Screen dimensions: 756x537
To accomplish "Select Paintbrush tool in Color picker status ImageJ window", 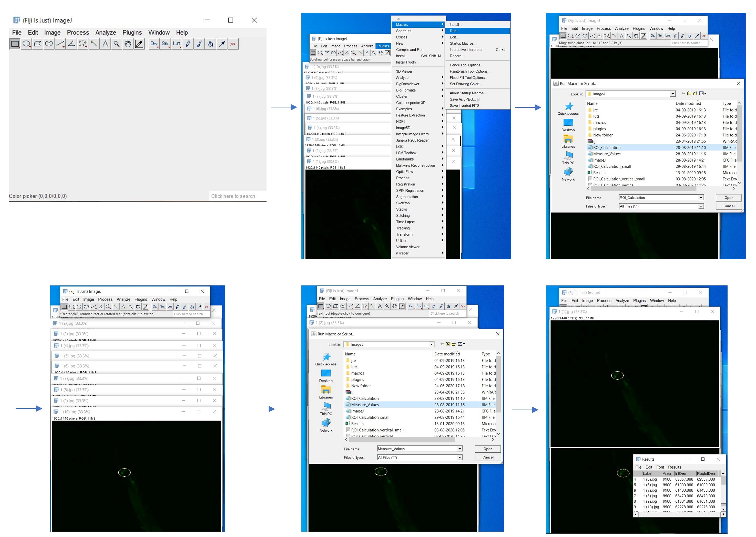I will click(199, 44).
